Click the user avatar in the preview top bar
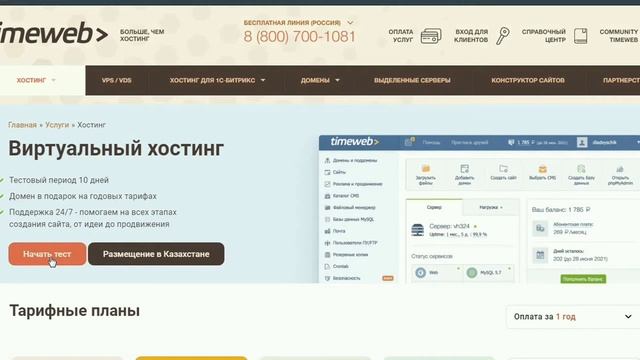This screenshot has height=360, width=640. [x=582, y=142]
